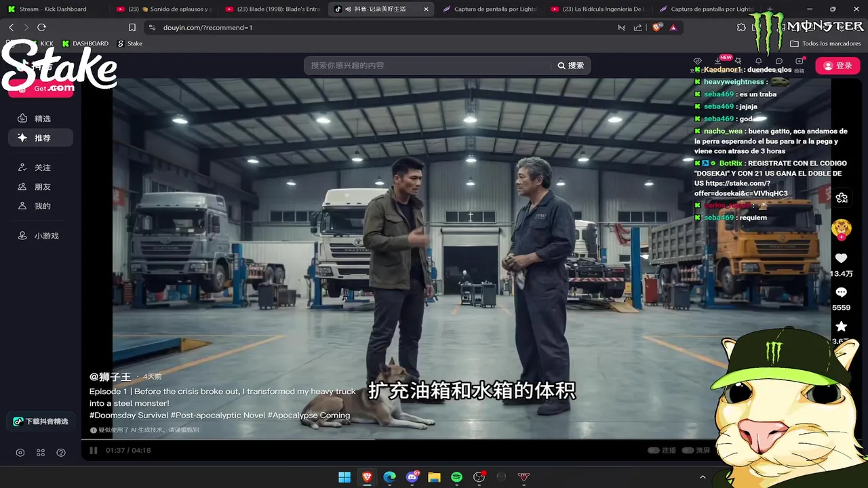Viewport: 868px width, 488px height.
Task: Open the DASHBOARD bookmark
Action: 85,43
